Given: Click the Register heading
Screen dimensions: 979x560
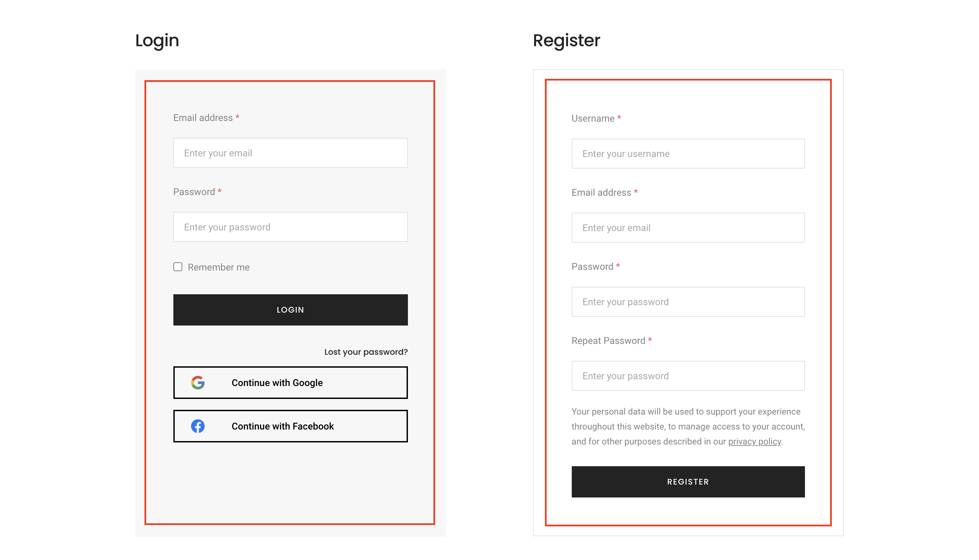Looking at the screenshot, I should tap(566, 40).
